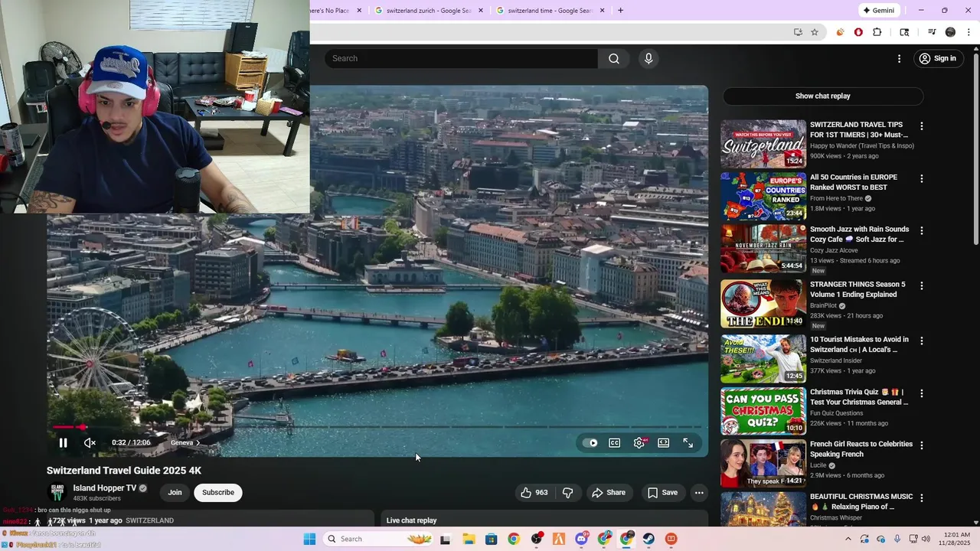
Task: Focus the YouTube Search input field
Action: coord(462,59)
